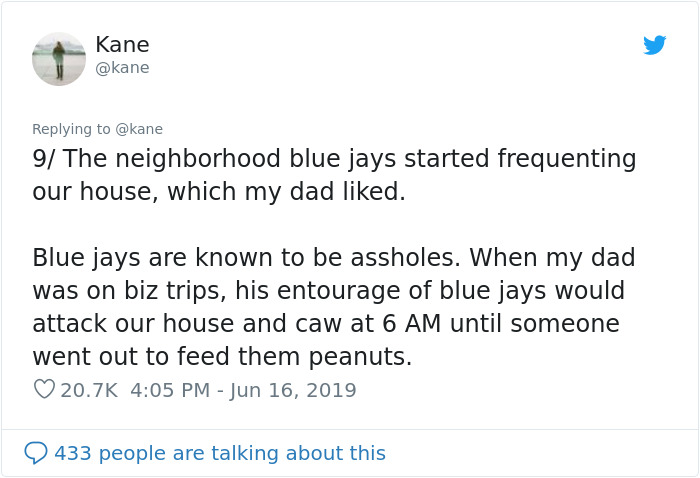Click the speech bubble conversation icon
700x478 pixels.
click(x=36, y=453)
